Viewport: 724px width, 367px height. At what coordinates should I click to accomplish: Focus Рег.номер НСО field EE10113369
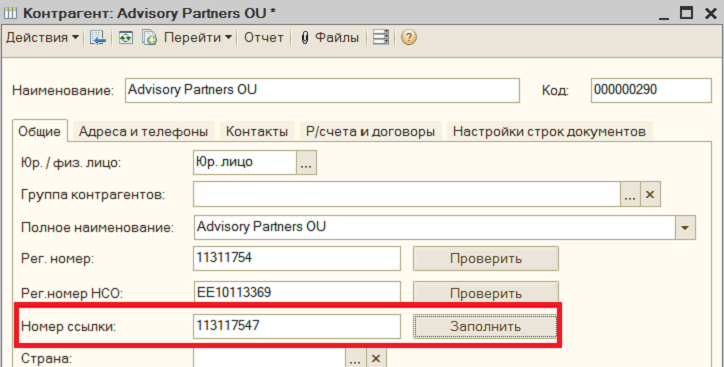tap(297, 293)
